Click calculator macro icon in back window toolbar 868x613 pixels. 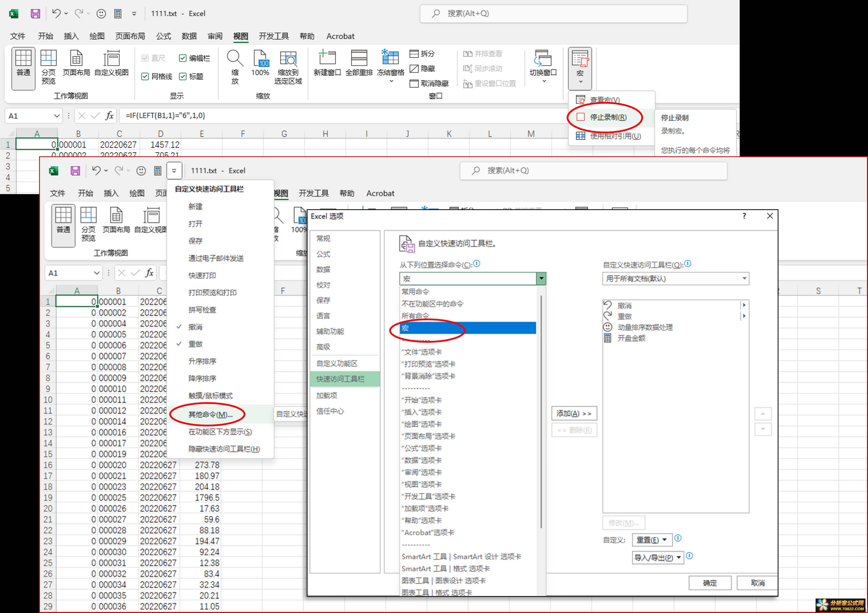tap(118, 14)
